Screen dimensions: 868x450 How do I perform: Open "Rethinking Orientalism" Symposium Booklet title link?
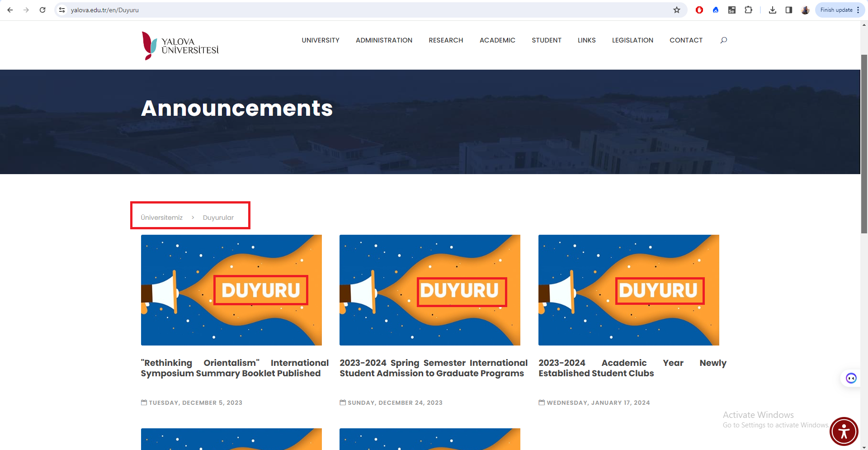click(x=235, y=368)
